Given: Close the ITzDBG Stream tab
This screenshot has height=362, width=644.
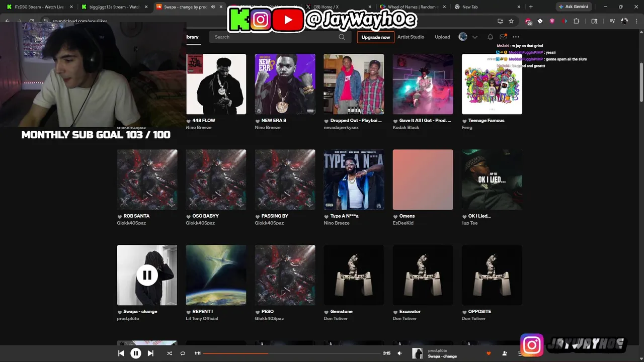Looking at the screenshot, I should [x=71, y=7].
